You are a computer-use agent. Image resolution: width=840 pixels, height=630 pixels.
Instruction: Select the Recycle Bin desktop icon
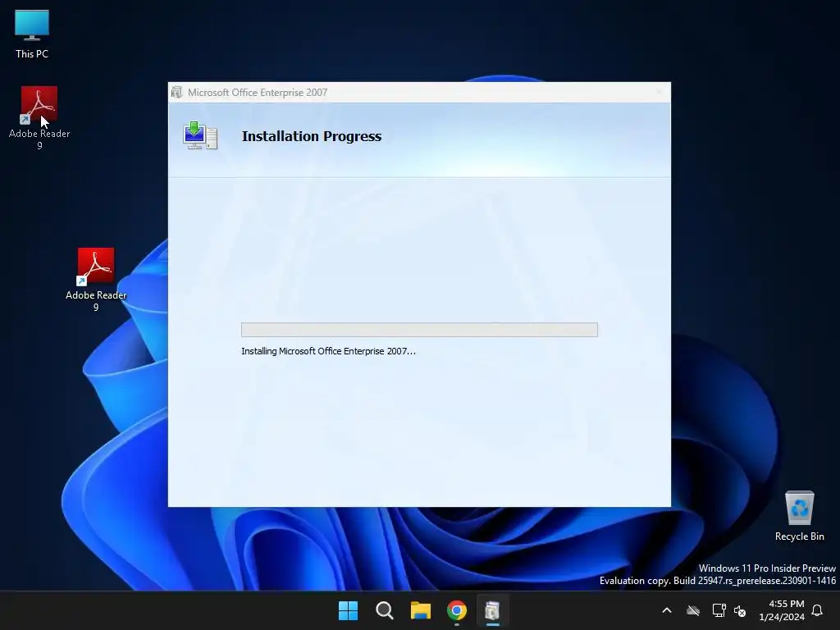pos(799,515)
